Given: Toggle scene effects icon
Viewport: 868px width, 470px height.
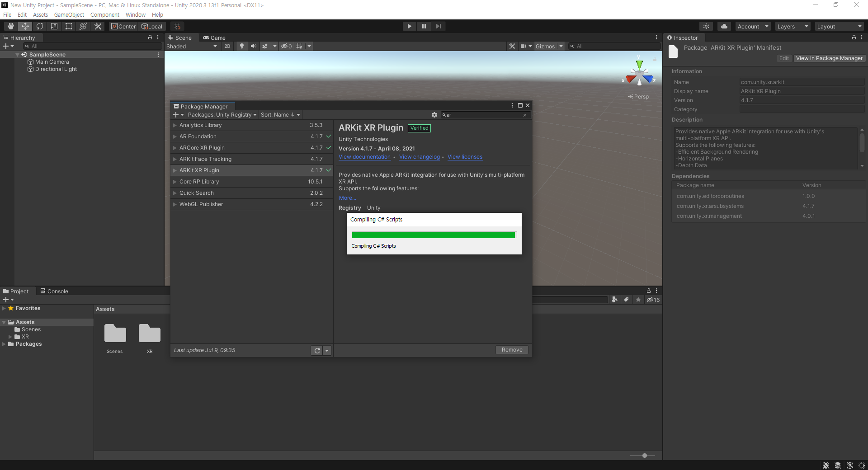Looking at the screenshot, I should (x=265, y=46).
